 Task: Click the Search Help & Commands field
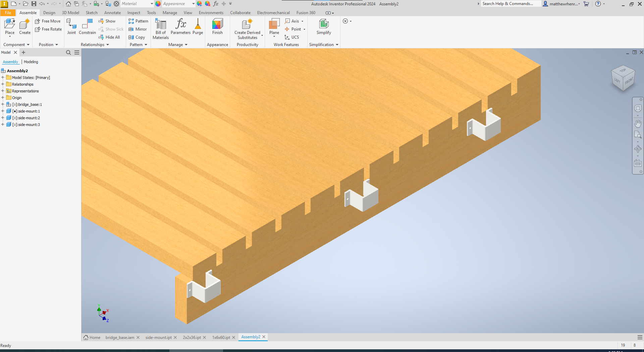(511, 4)
